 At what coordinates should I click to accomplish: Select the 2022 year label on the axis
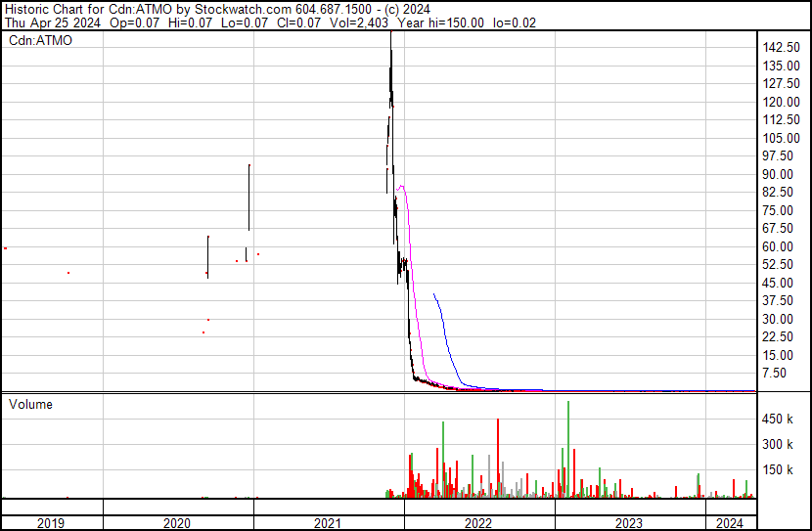tap(478, 523)
